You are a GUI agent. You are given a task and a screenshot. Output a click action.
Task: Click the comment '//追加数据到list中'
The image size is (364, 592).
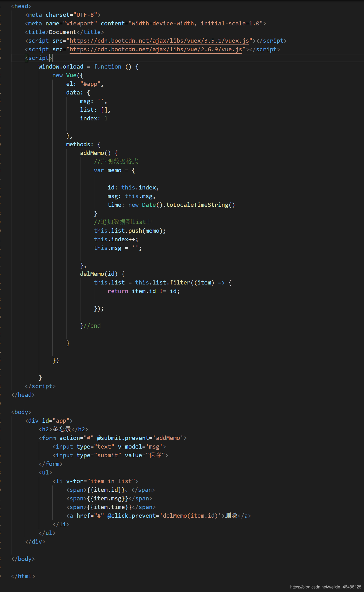[123, 222]
